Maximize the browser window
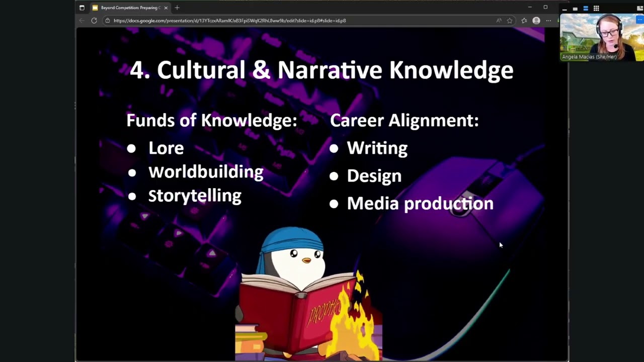644x362 pixels. pos(545,7)
